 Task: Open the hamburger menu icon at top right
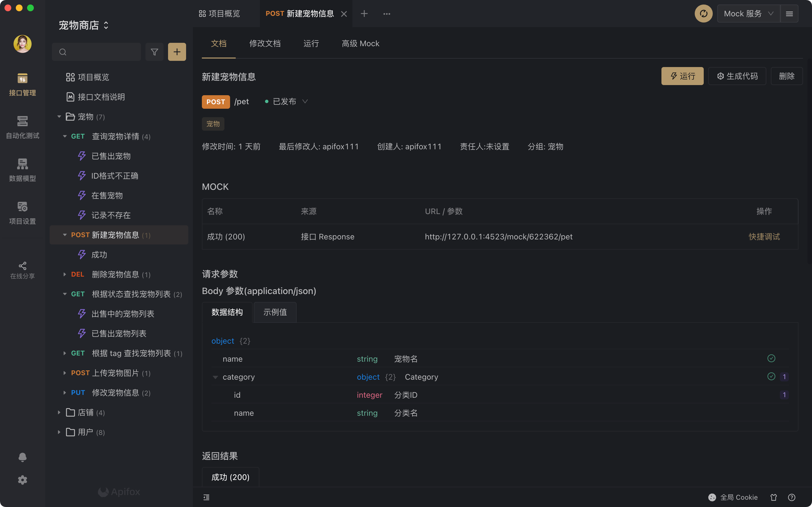789,14
